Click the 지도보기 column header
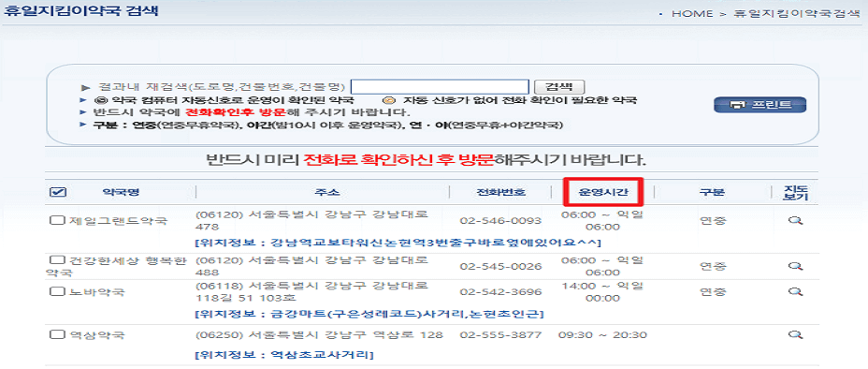 pos(795,192)
